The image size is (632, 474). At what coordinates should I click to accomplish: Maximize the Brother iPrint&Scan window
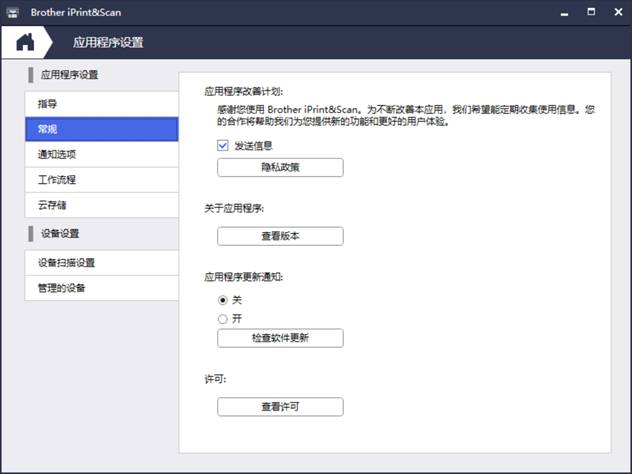[591, 11]
